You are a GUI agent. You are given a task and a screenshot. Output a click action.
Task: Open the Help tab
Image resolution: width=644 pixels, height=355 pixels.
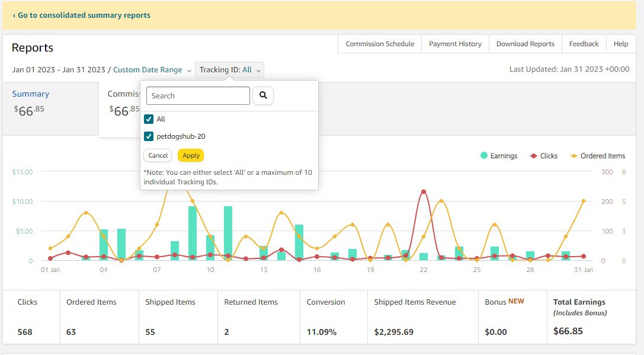click(x=620, y=44)
